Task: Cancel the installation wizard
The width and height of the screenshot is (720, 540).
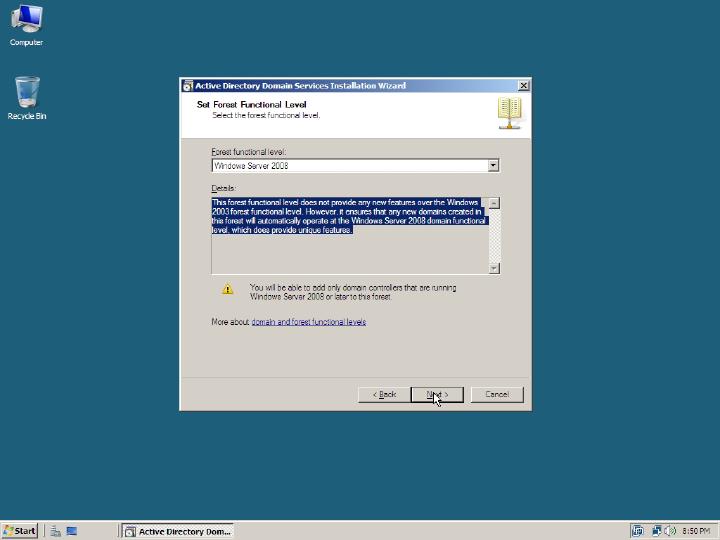Action: [497, 394]
